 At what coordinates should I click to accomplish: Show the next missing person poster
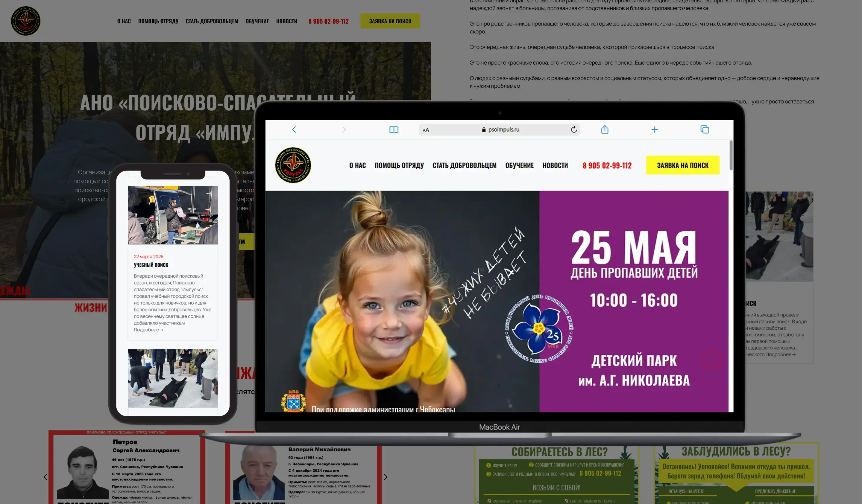pyautogui.click(x=385, y=477)
